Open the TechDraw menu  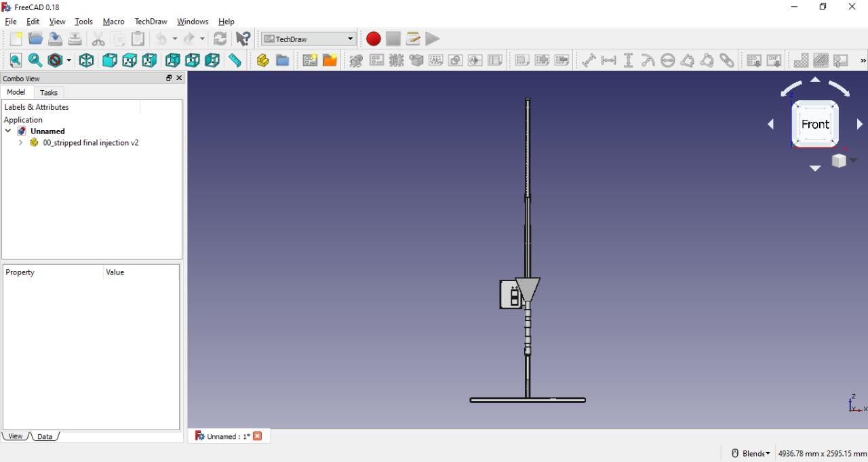(151, 22)
